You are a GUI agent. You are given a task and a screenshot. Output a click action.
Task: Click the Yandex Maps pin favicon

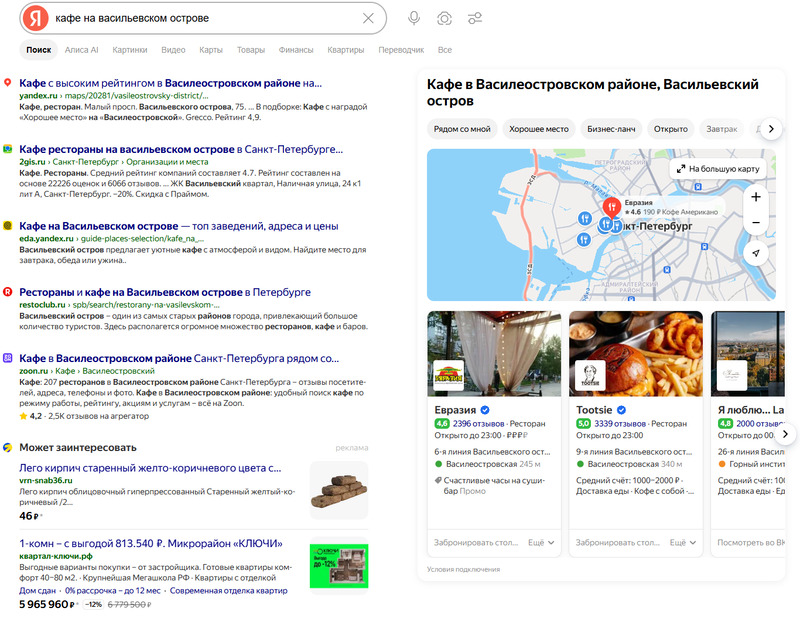8,83
